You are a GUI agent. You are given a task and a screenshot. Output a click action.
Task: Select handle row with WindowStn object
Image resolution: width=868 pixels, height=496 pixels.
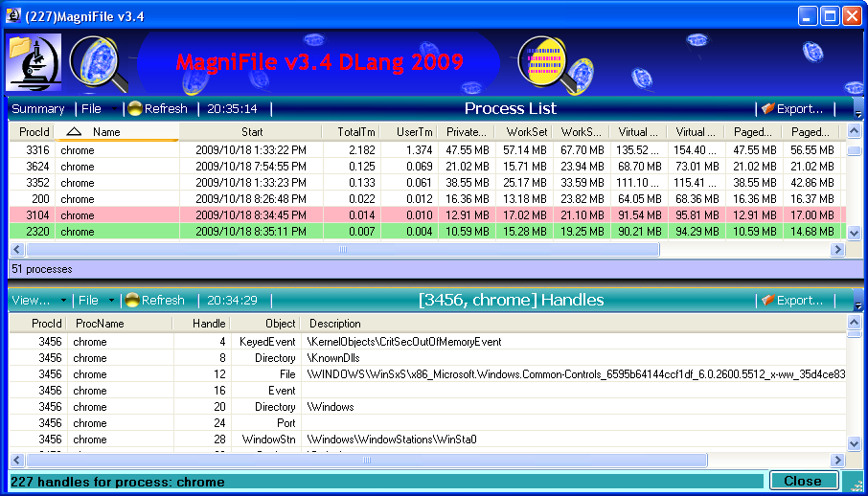pos(426,439)
